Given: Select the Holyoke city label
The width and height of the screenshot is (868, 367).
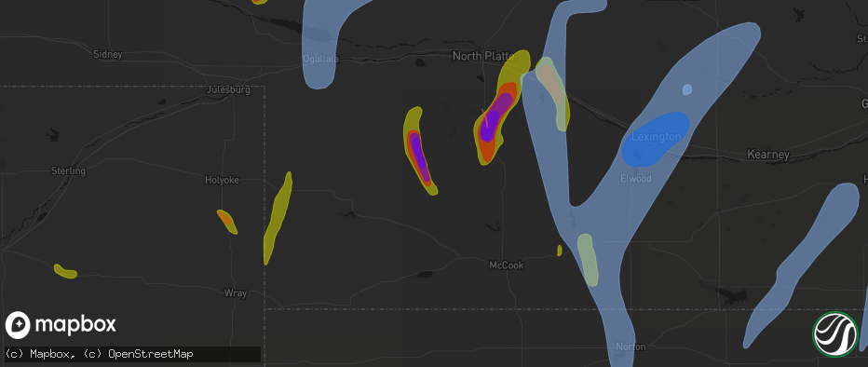Looking at the screenshot, I should coord(222,180).
